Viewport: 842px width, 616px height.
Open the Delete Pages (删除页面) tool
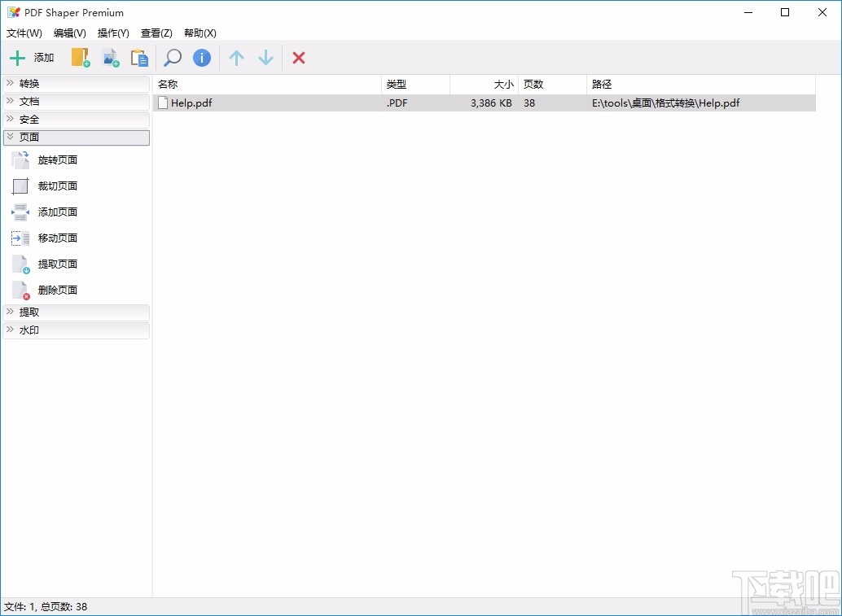tap(59, 290)
